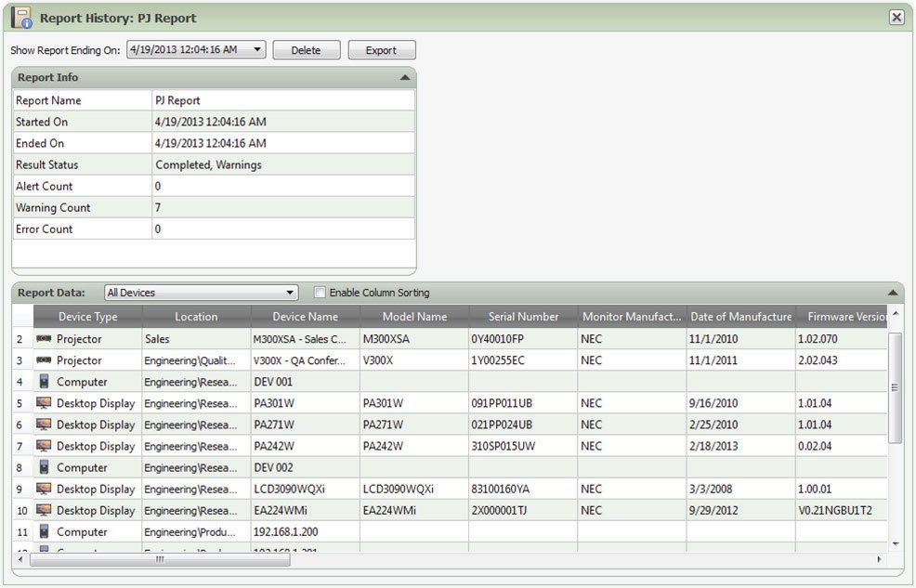
Task: Click the Device Type column header
Action: click(x=87, y=317)
